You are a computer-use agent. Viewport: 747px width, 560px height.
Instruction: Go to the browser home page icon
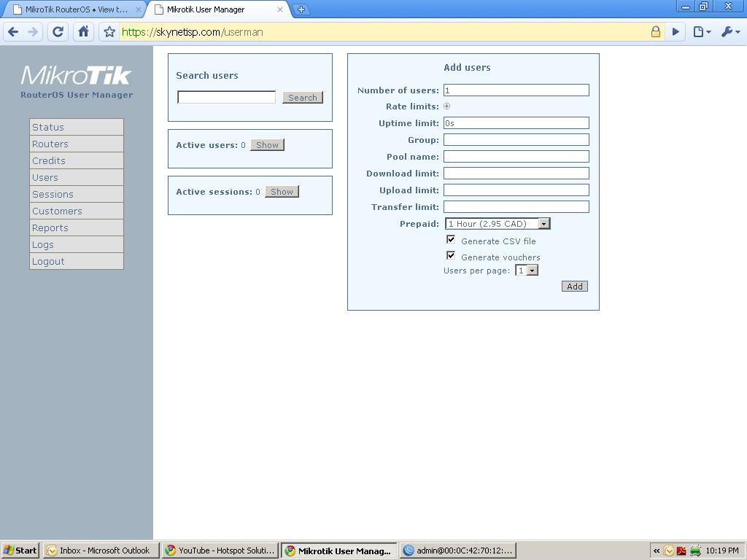point(83,32)
